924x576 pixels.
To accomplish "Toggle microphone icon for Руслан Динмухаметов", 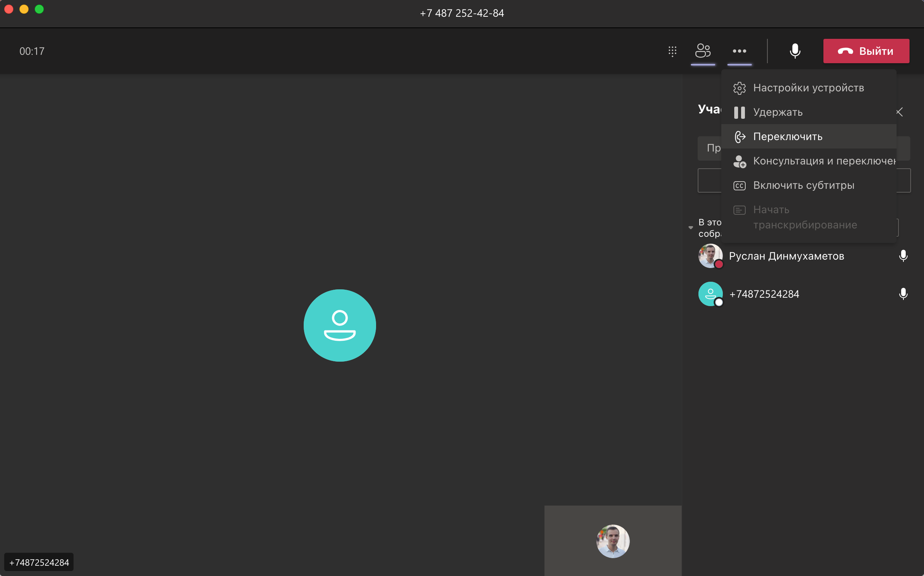I will pos(903,256).
